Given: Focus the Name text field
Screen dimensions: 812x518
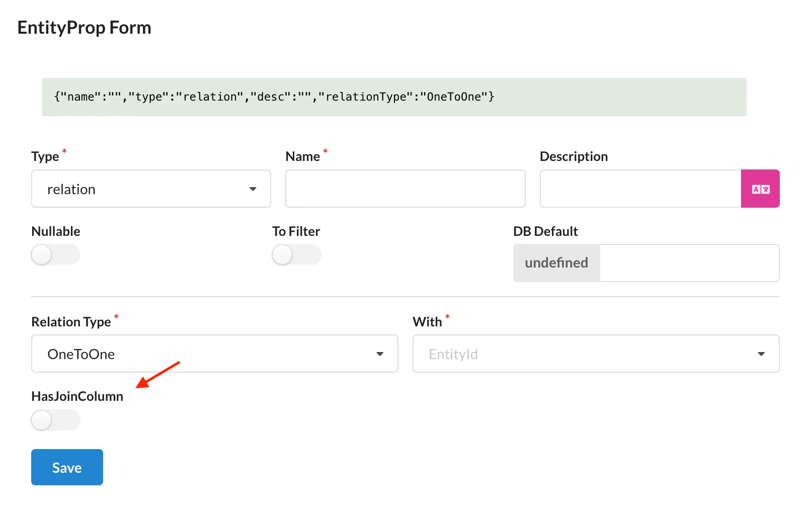Looking at the screenshot, I should click(405, 189).
